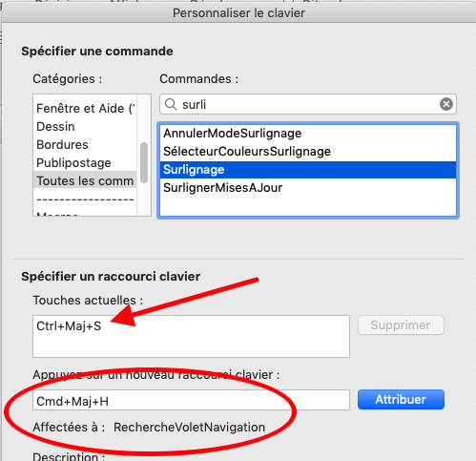476x461 pixels.
Task: Select the Toutes les commandes category
Action: click(x=85, y=181)
